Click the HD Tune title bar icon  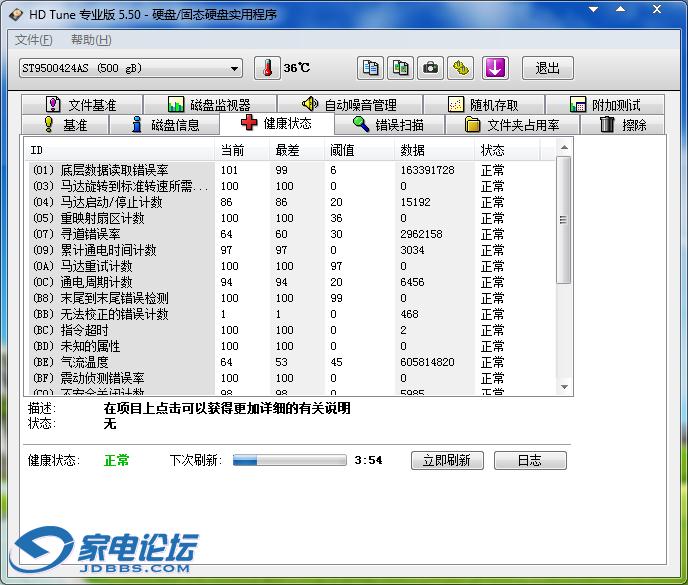16,14
